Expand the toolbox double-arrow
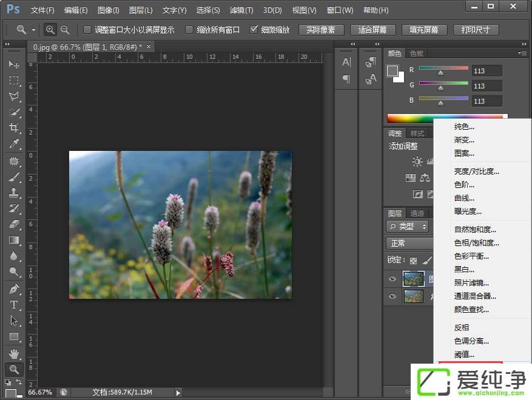 click(7, 44)
